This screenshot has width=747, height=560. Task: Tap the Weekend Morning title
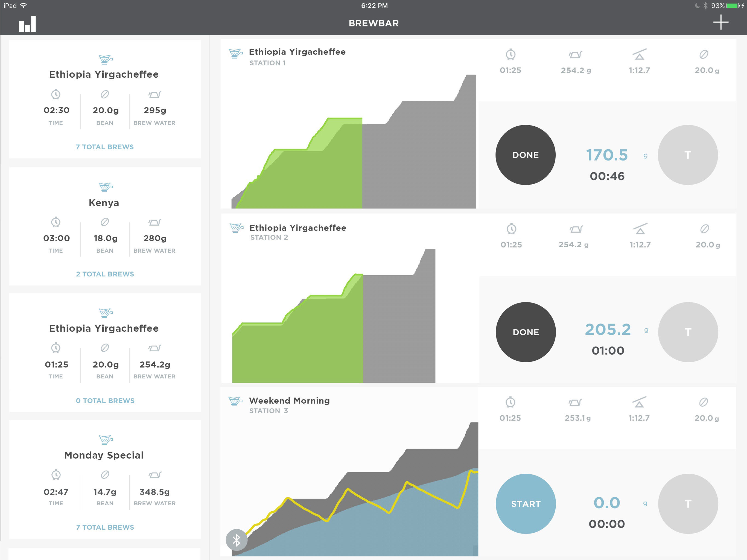click(x=289, y=401)
